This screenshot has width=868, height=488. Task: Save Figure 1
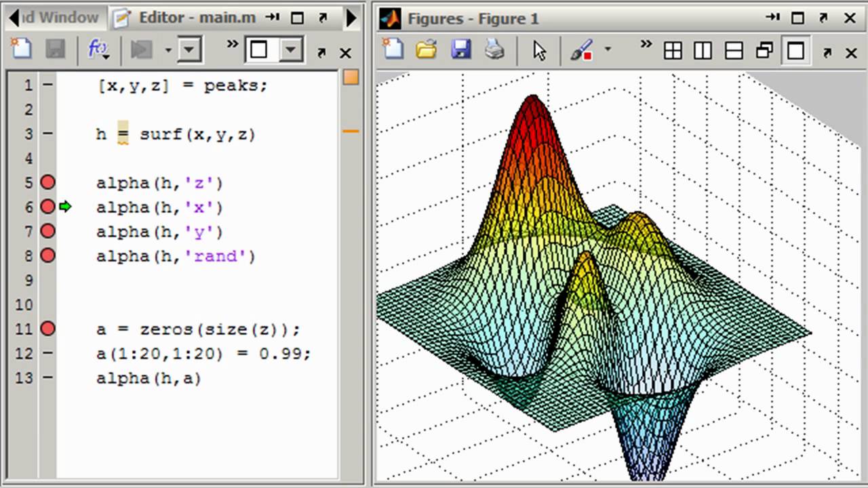[x=461, y=49]
